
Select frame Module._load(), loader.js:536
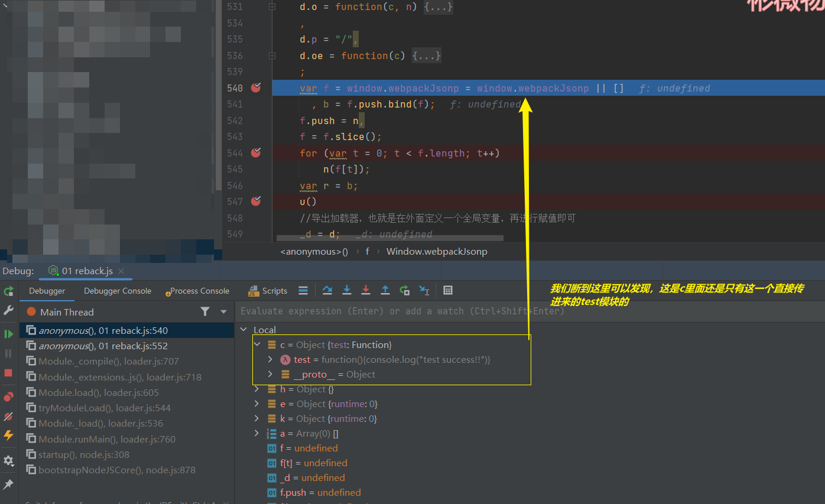point(127,423)
